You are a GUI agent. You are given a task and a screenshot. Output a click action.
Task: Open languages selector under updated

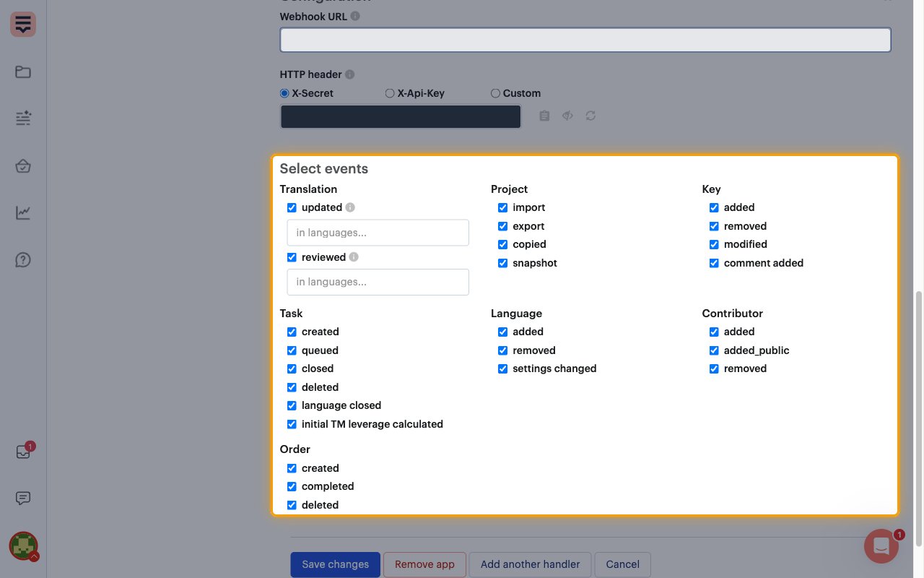click(378, 233)
